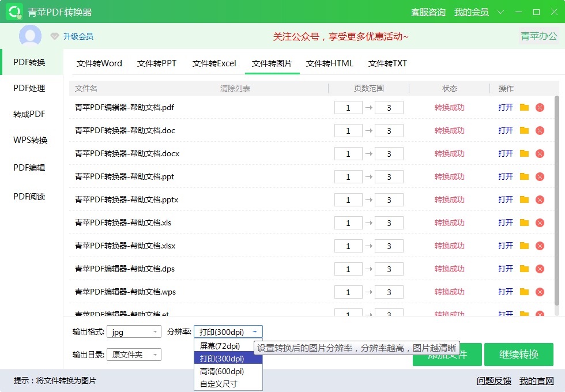Click the end page field for 帮助文档.pdf

point(389,107)
